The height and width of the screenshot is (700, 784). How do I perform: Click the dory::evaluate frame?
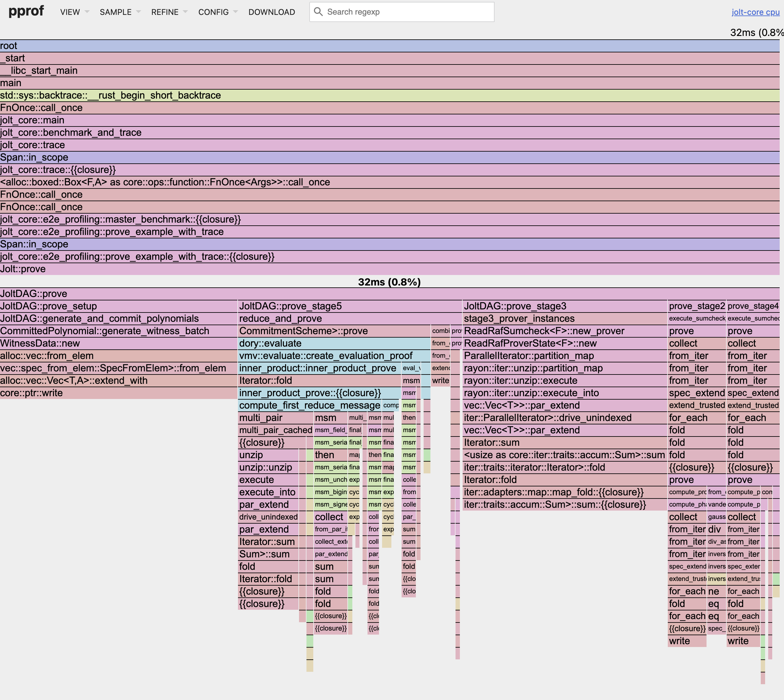tap(334, 343)
